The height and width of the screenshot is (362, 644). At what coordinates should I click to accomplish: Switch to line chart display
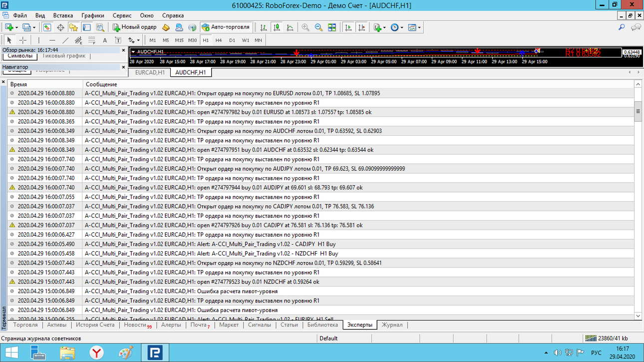pyautogui.click(x=290, y=27)
